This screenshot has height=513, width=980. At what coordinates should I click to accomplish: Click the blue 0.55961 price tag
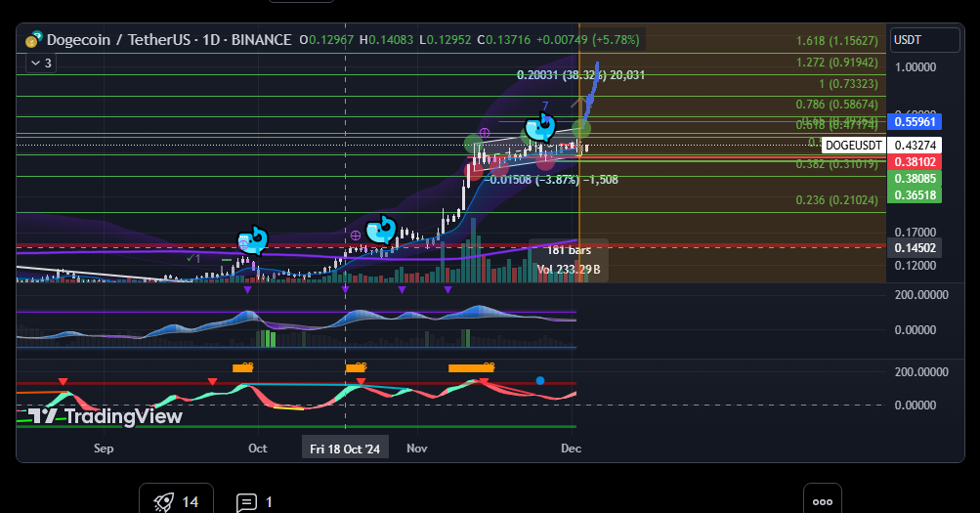coord(915,122)
